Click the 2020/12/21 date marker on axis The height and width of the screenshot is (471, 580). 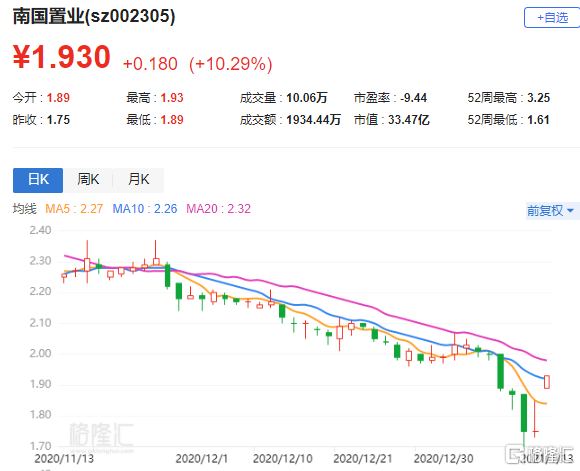tap(362, 459)
